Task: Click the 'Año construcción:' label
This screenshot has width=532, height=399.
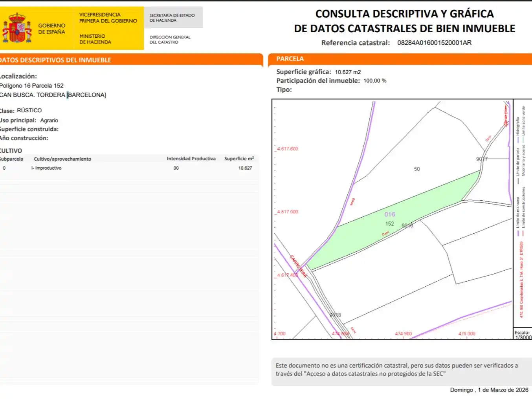Action: click(24, 138)
